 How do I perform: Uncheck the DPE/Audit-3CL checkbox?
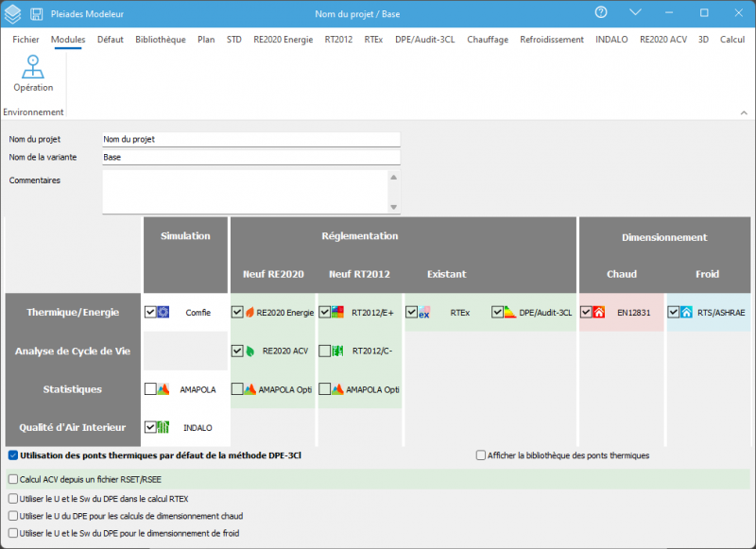(498, 313)
